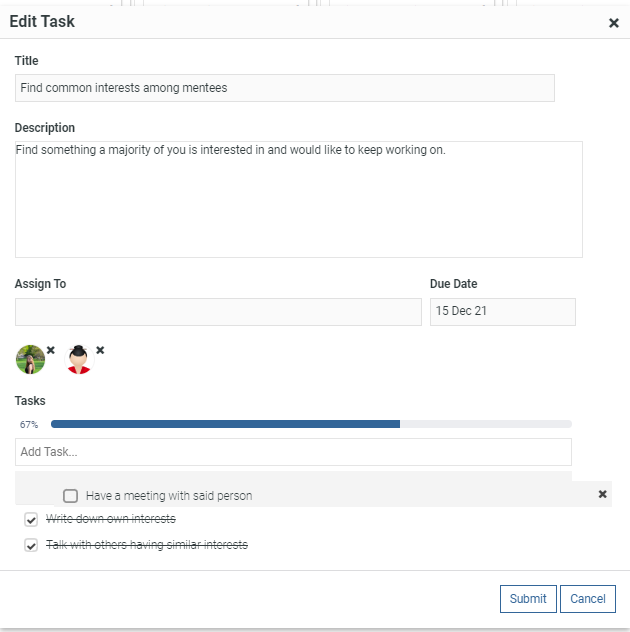
Task: Remove the first assignee with photo avatar
Action: pos(50,350)
